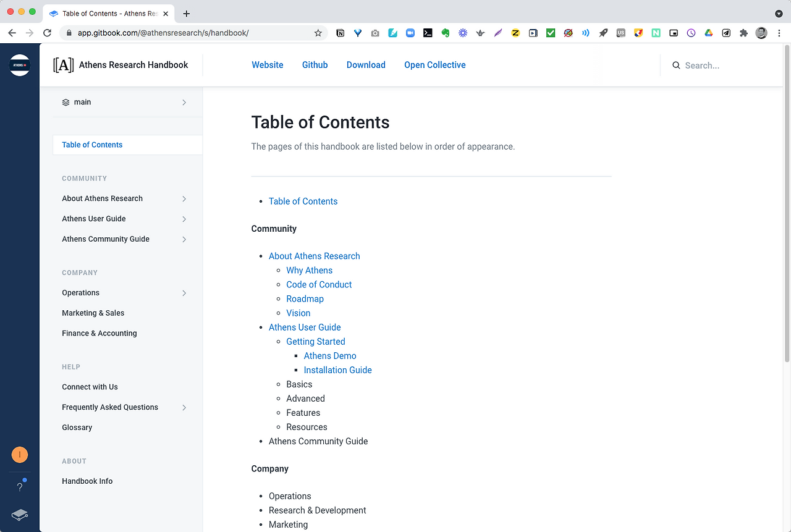Open the rocket extension icon
The width and height of the screenshot is (791, 532).
point(603,33)
